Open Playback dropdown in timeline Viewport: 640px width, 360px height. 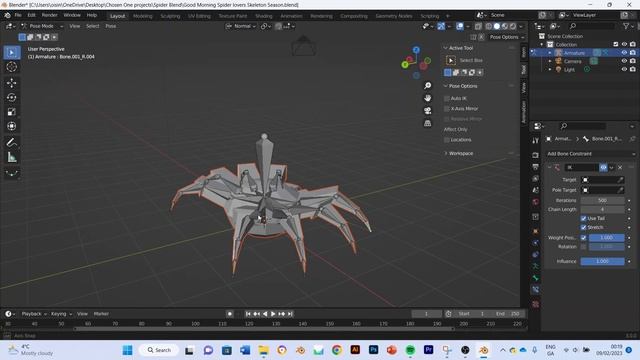(33, 314)
